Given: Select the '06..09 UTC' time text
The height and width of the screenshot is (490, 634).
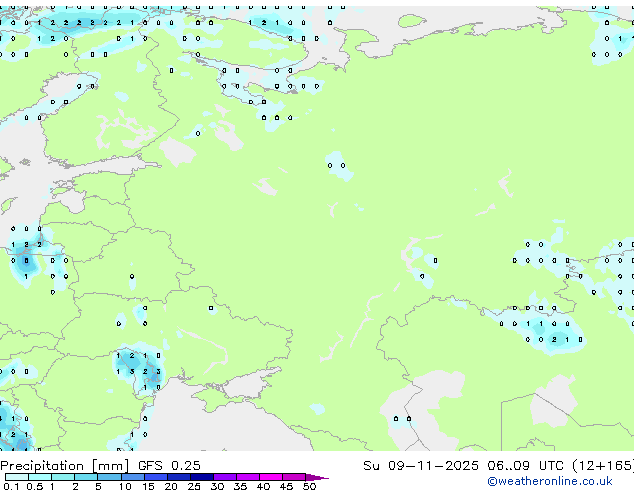Looking at the screenshot, I should 525,465.
